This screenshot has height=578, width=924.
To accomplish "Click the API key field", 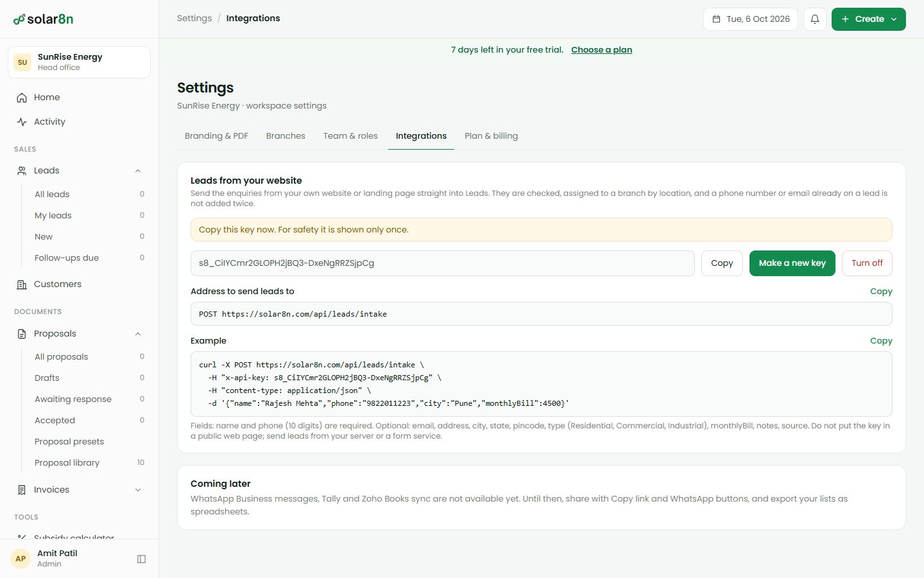I will [x=443, y=263].
